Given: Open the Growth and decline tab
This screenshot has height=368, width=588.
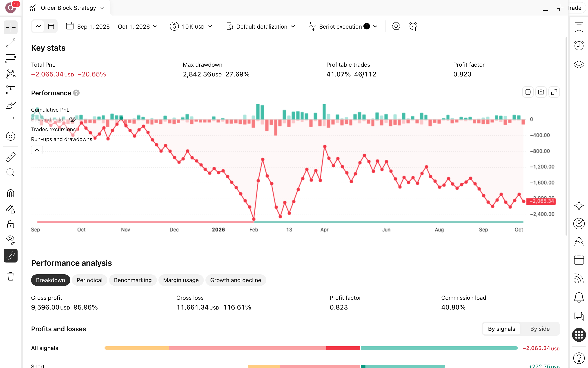Looking at the screenshot, I should point(236,280).
